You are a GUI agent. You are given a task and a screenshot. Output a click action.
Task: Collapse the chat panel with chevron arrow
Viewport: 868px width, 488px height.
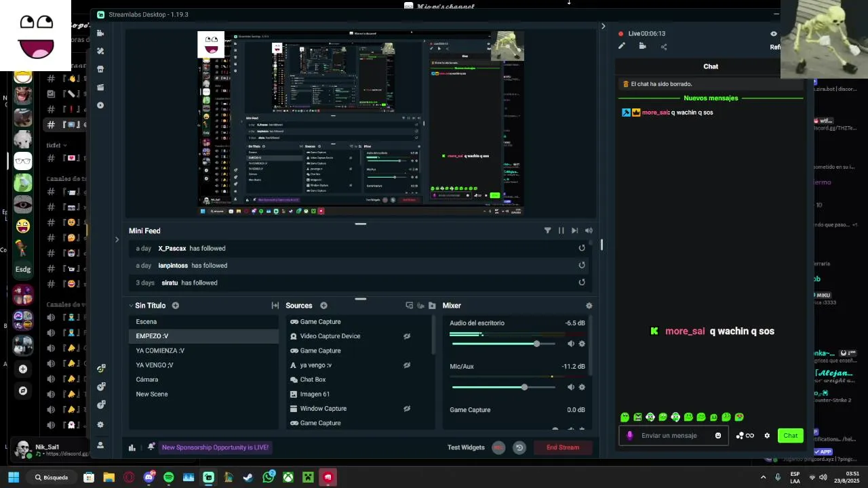[603, 26]
